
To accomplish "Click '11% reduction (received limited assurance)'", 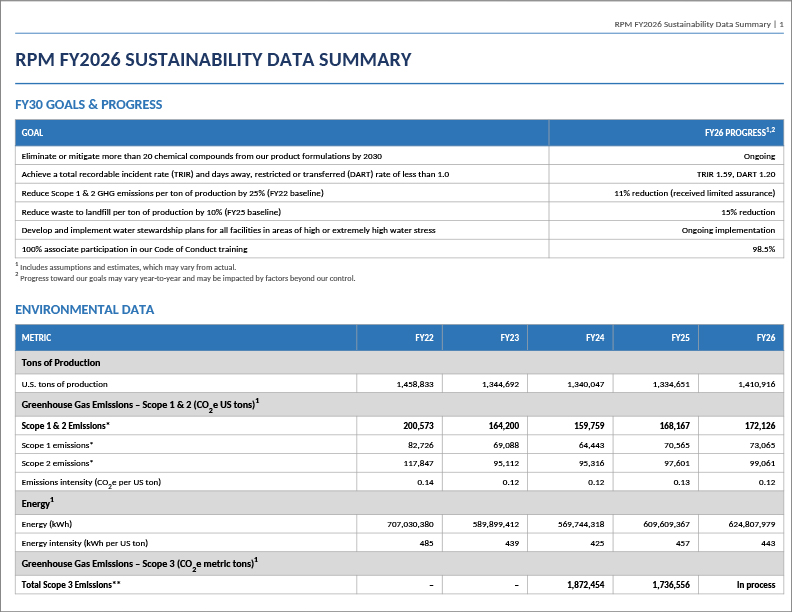I will click(x=695, y=193).
